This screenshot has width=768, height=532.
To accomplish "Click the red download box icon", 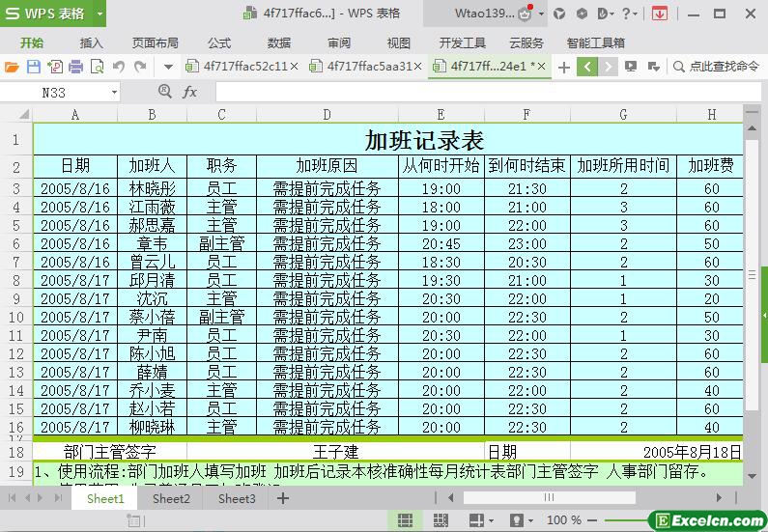I will click(x=660, y=14).
